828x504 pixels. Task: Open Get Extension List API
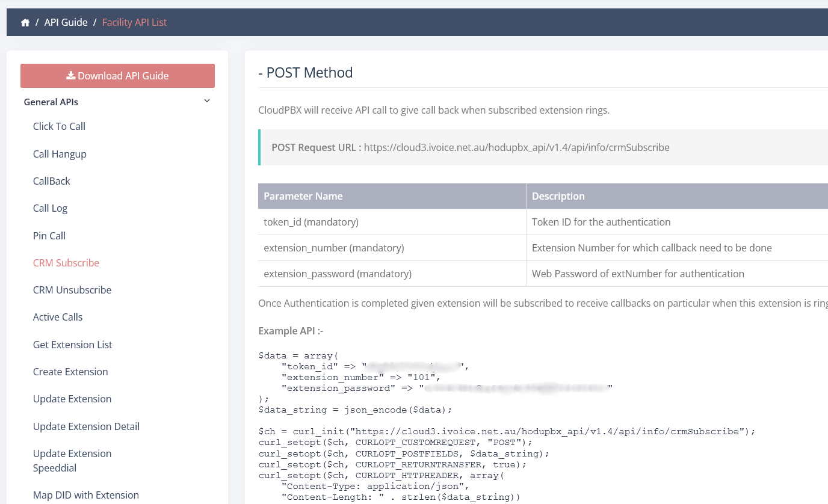click(x=73, y=345)
